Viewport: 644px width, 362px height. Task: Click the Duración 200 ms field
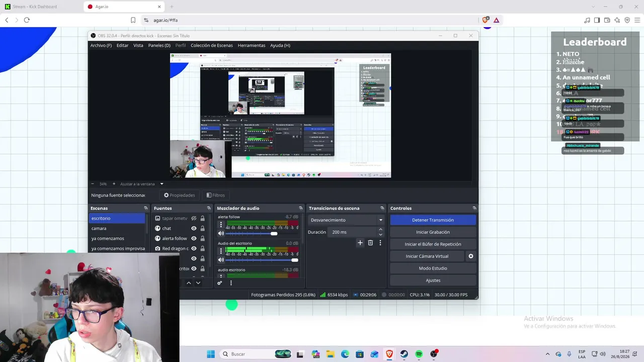(x=352, y=232)
